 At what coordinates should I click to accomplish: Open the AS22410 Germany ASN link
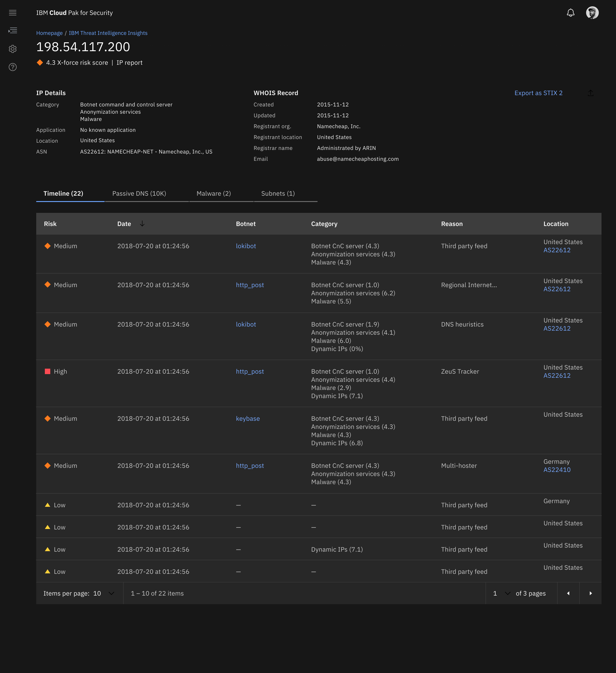click(x=557, y=470)
